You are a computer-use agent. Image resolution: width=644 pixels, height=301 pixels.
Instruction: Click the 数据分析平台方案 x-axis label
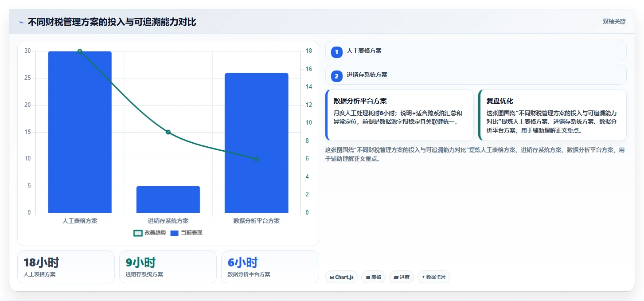(256, 221)
